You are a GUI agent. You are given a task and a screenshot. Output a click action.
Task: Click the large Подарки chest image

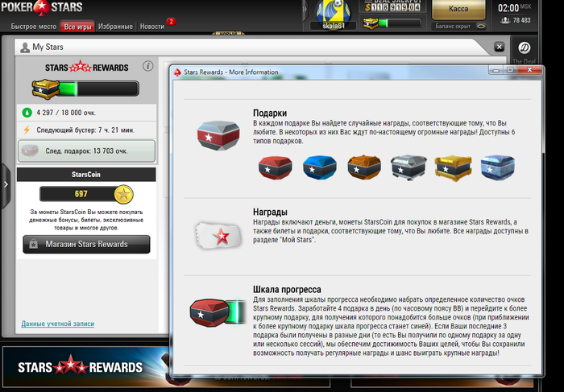tap(218, 135)
